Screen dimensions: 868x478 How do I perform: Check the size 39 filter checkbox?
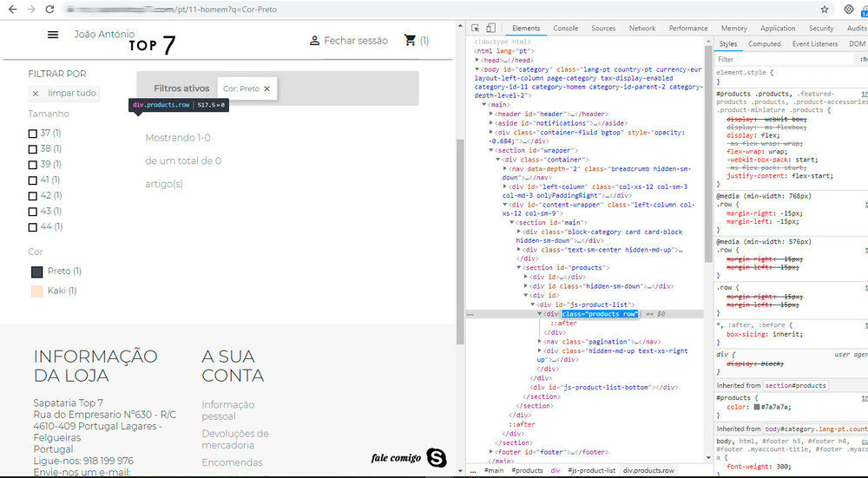(33, 164)
